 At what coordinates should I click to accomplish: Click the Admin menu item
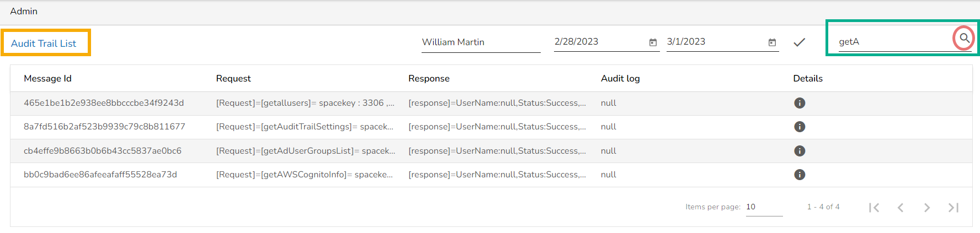coord(24,11)
